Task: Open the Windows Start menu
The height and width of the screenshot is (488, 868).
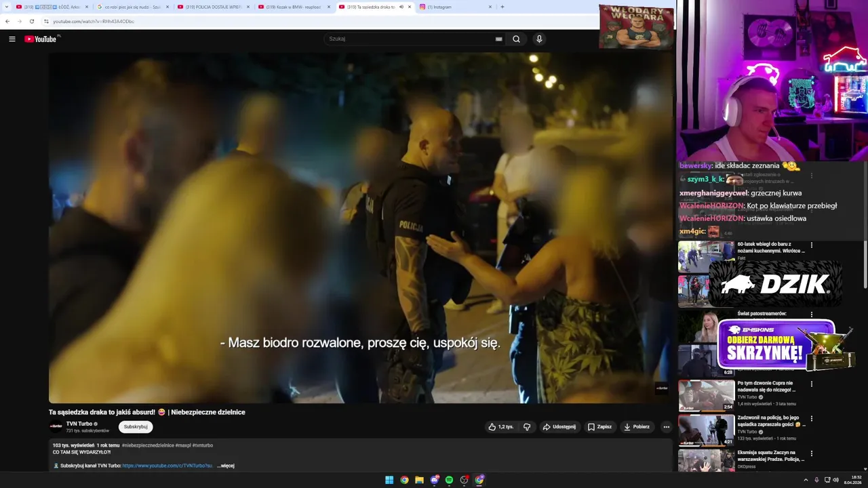Action: click(389, 480)
